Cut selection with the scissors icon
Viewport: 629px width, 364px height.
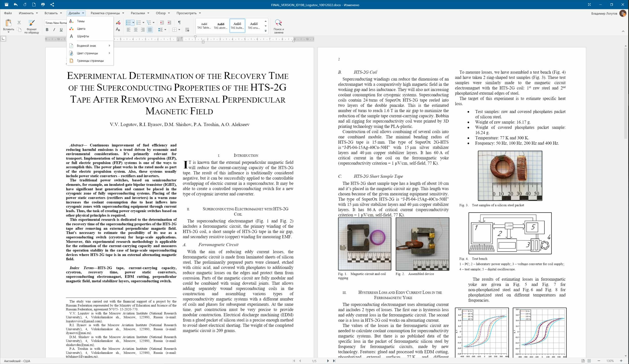pyautogui.click(x=19, y=22)
